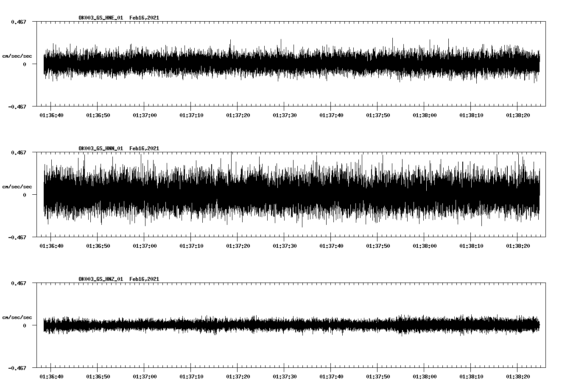Click the 01:37:00 time label under the middle plot
This screenshot has height=392, width=576.
click(144, 245)
